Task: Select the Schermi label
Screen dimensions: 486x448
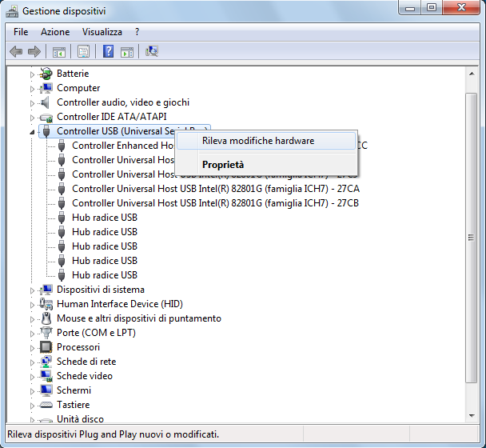Action: [x=74, y=390]
